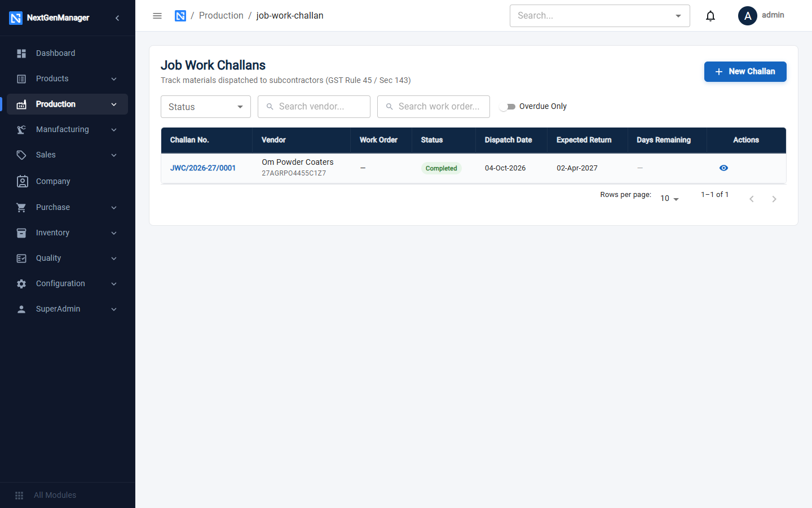Screen dimensions: 812x508
Task: Select Production in the sidebar
Action: (68, 104)
